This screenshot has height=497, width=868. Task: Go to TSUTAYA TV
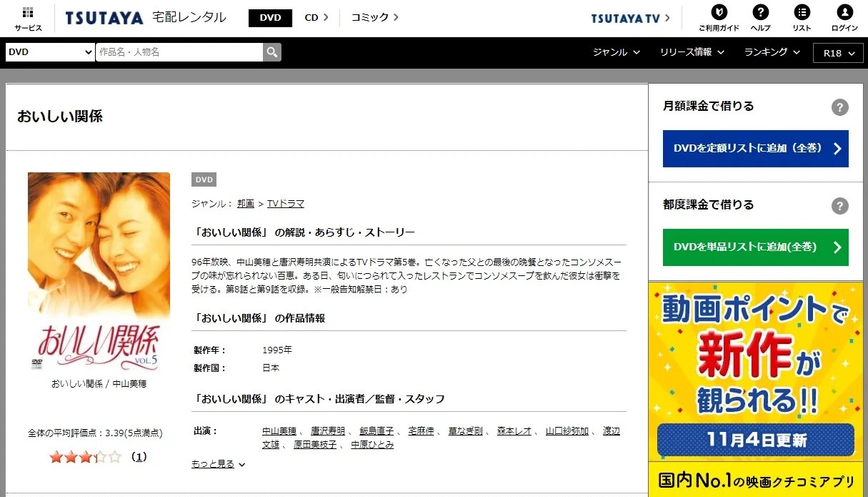click(x=631, y=19)
